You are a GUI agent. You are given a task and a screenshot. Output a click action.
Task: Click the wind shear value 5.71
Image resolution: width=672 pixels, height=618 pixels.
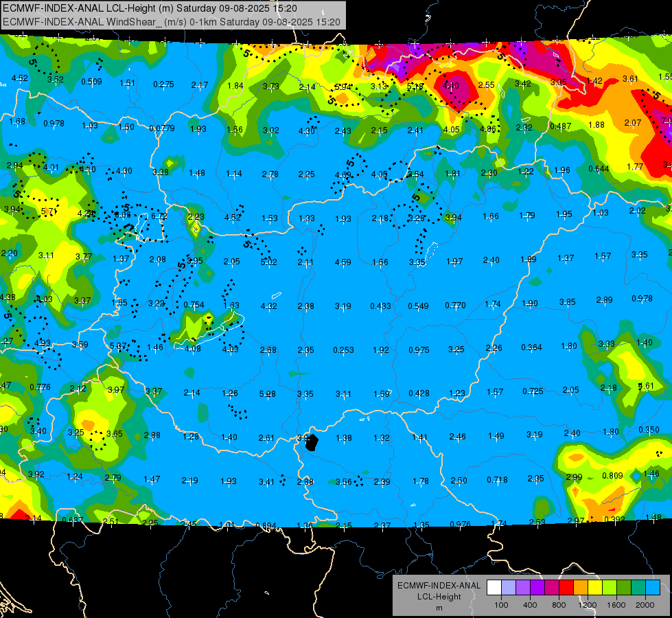(x=49, y=211)
